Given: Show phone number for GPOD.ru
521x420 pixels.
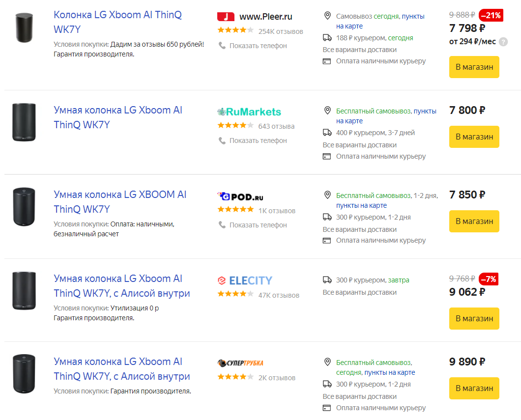Looking at the screenshot, I should click(x=258, y=225).
